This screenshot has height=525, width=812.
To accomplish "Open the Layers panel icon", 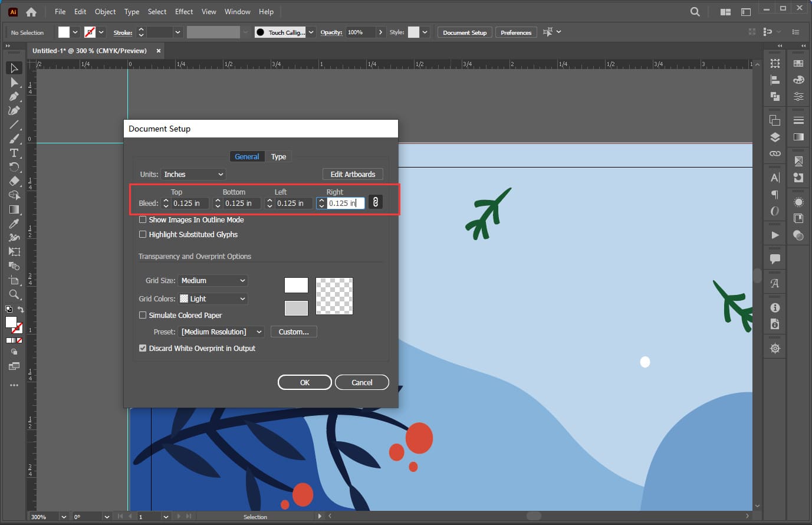I will (x=775, y=137).
